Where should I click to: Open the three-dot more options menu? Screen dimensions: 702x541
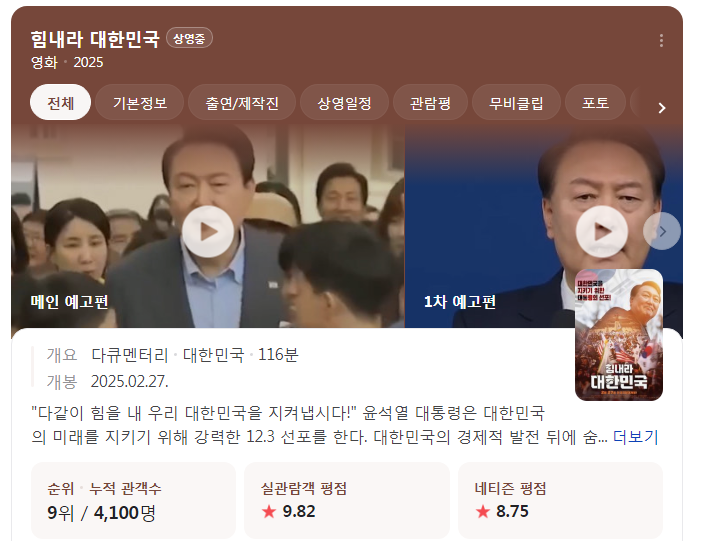[x=661, y=40]
